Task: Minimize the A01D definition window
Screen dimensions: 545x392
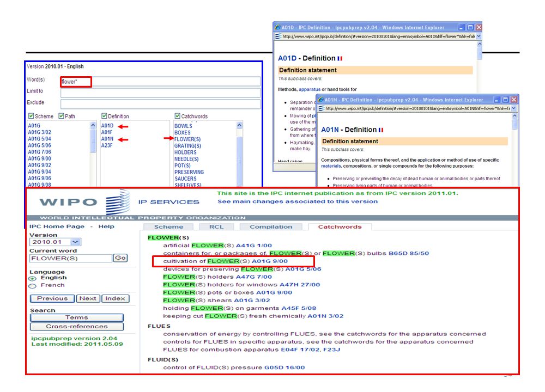Action: 462,27
